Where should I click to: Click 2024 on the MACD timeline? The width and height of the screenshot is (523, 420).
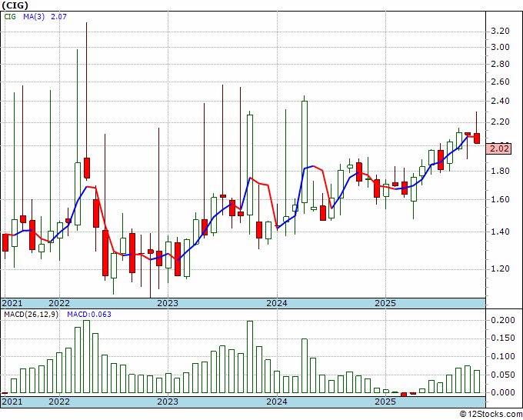pos(277,402)
